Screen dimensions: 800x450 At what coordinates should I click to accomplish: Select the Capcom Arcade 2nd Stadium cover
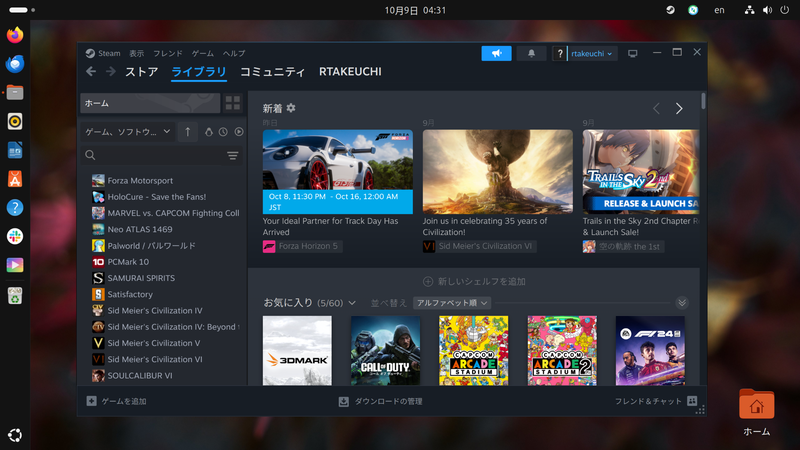pyautogui.click(x=562, y=351)
